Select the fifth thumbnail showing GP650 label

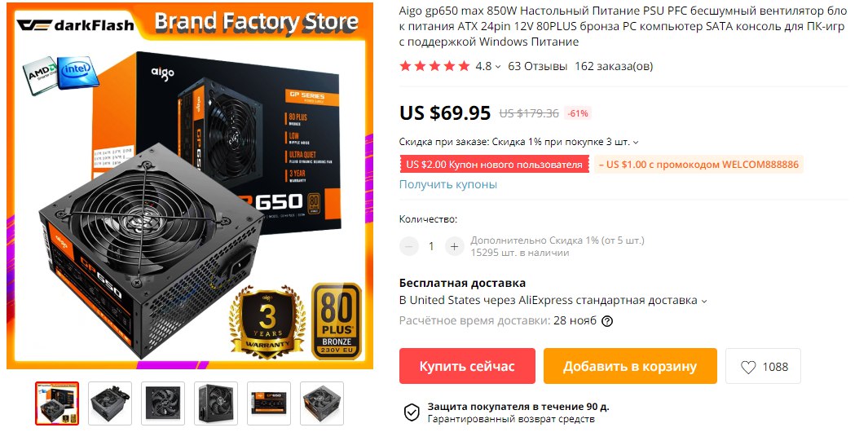click(268, 403)
